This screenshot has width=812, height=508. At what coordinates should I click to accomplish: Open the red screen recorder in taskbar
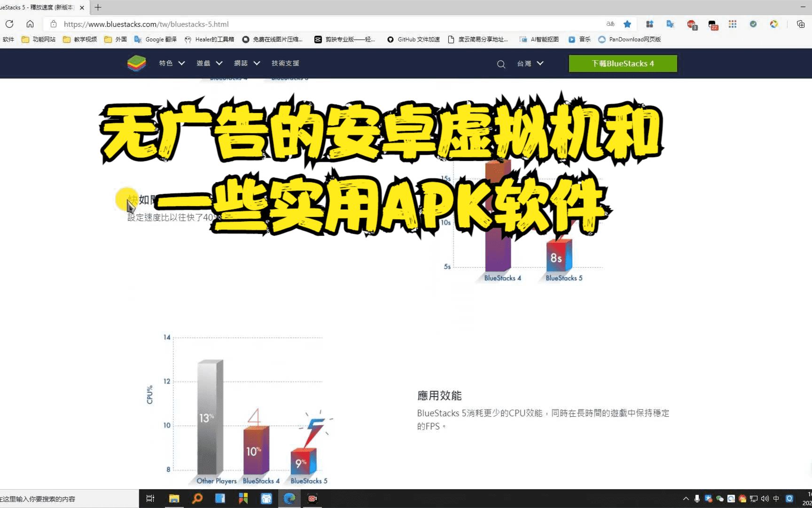(312, 499)
